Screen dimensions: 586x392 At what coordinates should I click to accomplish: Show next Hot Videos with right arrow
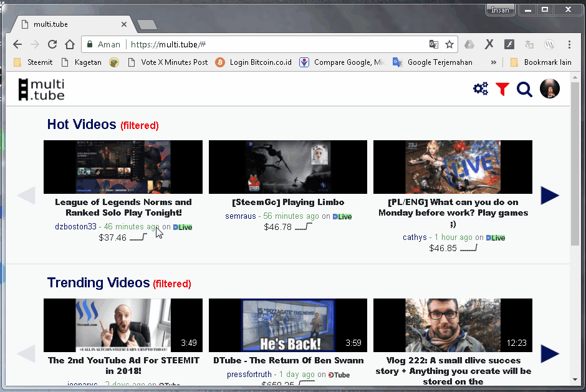click(x=550, y=196)
